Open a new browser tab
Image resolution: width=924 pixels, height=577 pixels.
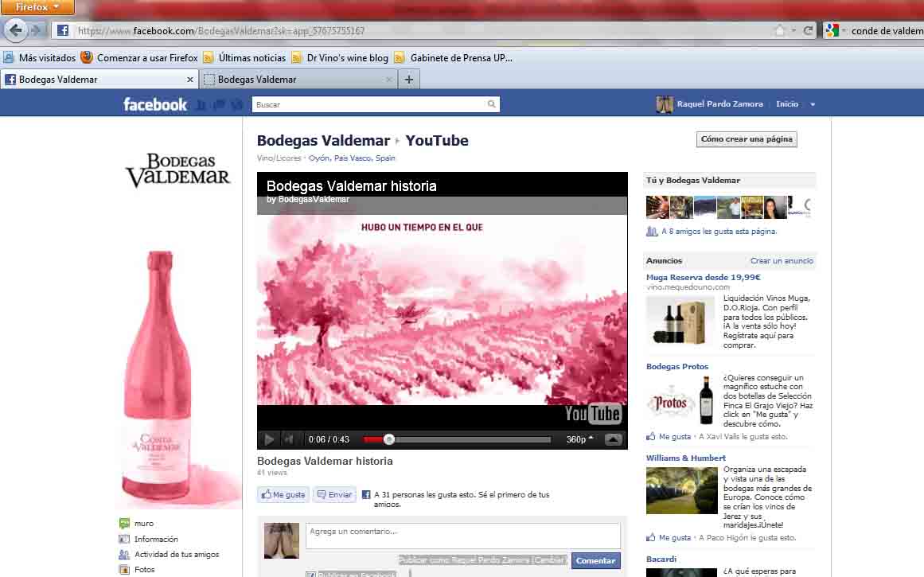[409, 80]
